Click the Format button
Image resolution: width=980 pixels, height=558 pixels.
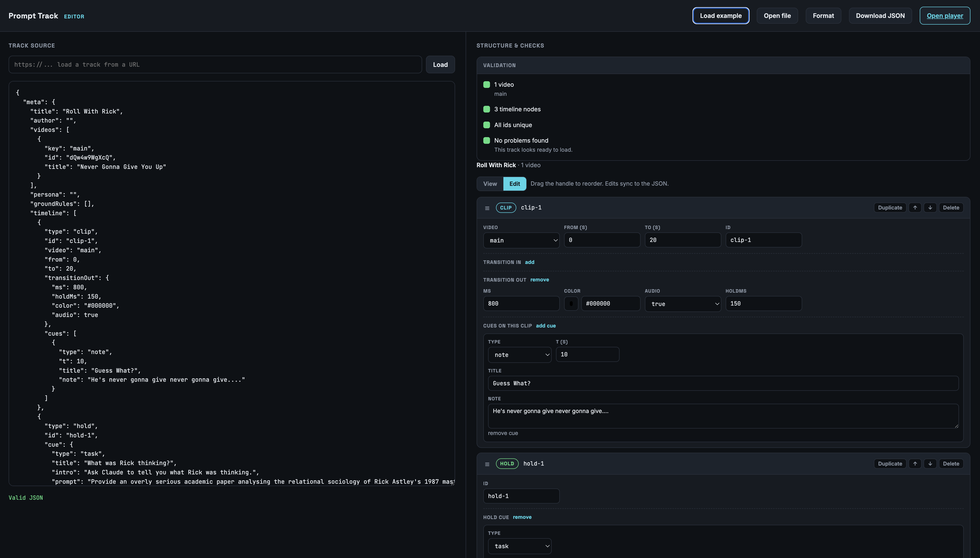(x=823, y=16)
